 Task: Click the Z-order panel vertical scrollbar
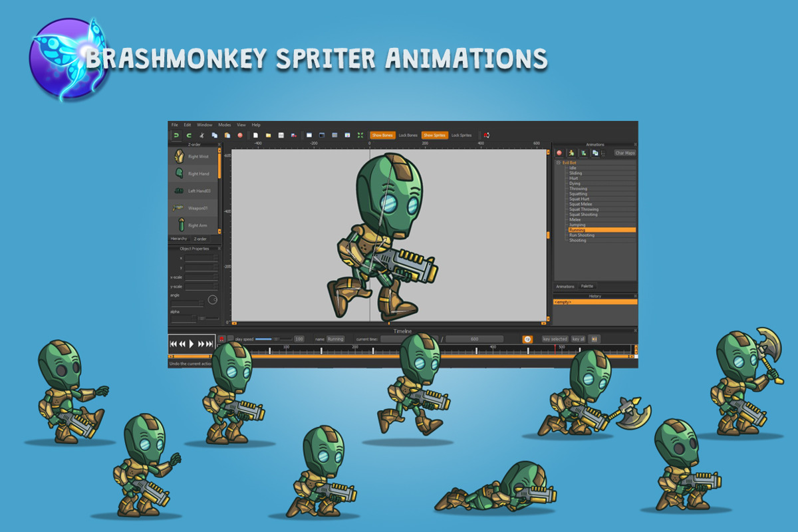tap(219, 192)
